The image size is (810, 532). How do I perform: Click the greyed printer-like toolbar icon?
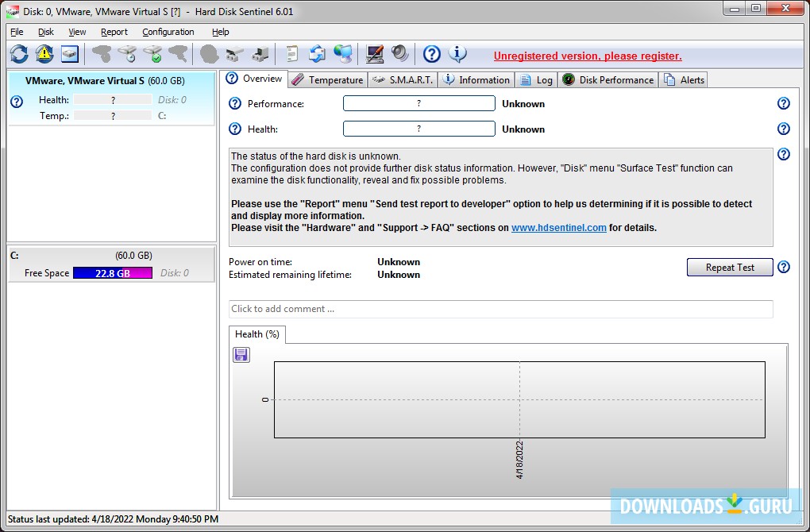point(234,54)
